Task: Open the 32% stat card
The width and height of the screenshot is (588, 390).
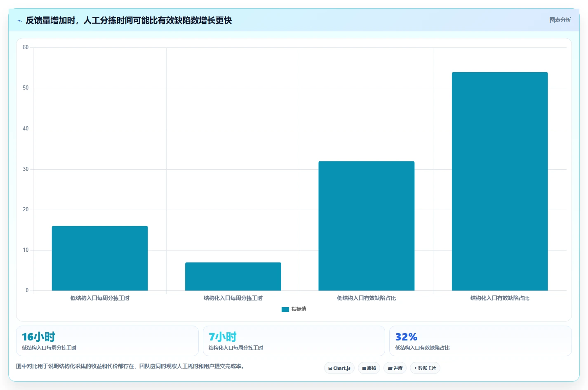Action: click(480, 341)
